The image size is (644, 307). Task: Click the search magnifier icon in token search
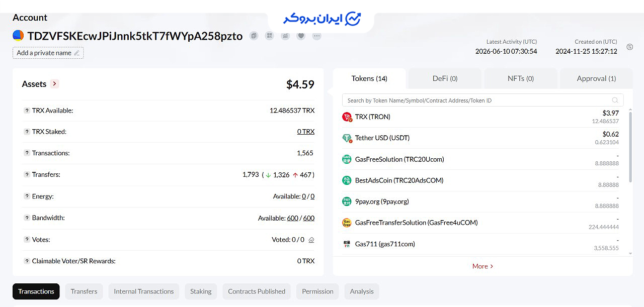[615, 100]
